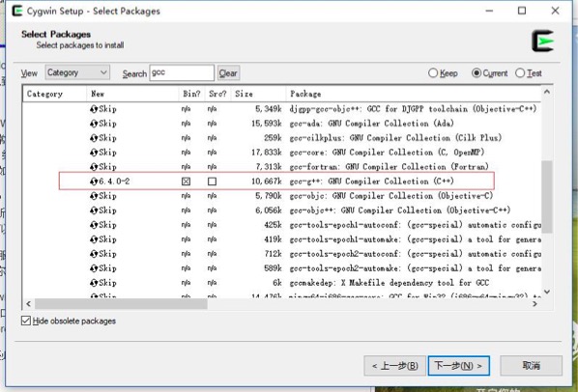Click the 10,667k size value
This screenshot has width=578, height=392.
pyautogui.click(x=267, y=182)
